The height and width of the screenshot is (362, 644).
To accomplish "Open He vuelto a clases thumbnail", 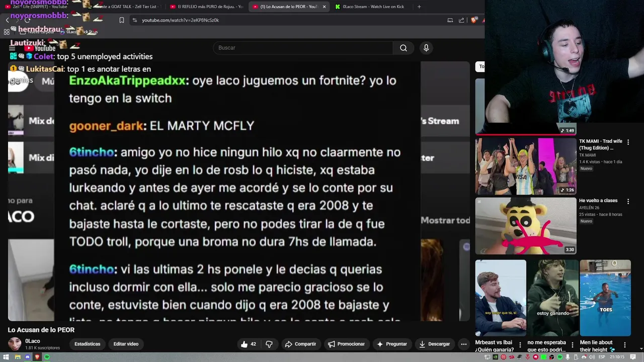I will (526, 226).
